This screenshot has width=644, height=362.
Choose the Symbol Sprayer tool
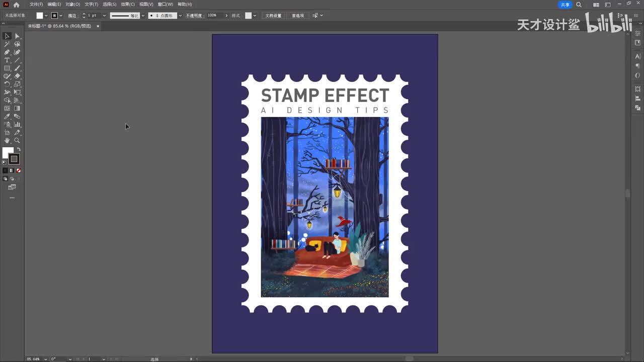click(x=7, y=125)
